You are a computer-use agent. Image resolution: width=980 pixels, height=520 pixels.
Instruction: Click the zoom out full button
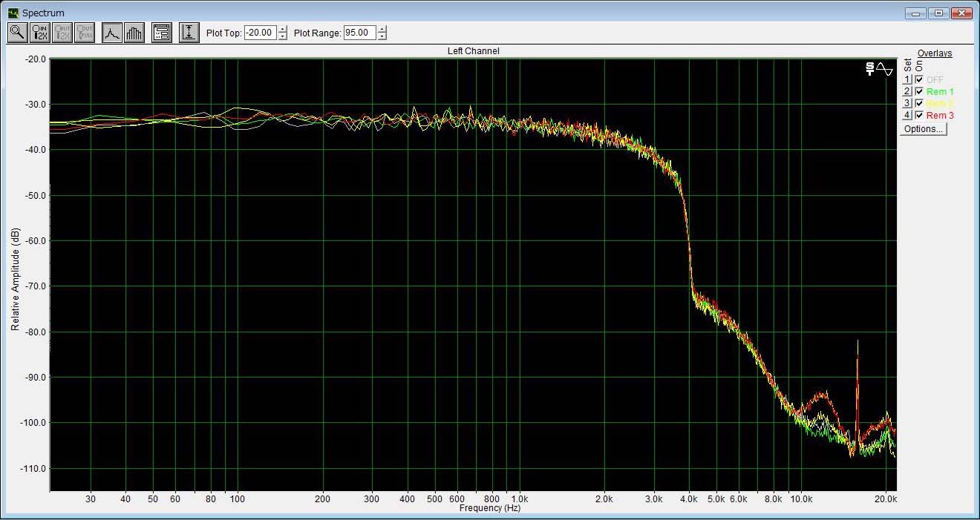(85, 33)
